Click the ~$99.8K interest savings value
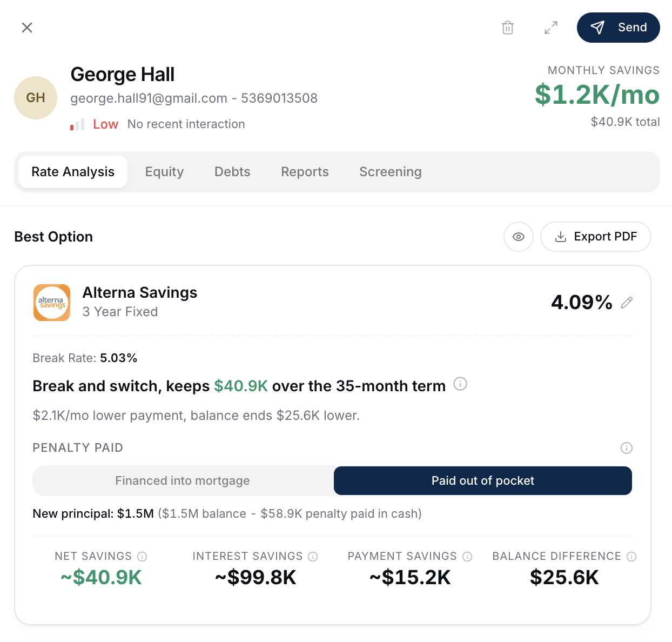 pos(256,578)
